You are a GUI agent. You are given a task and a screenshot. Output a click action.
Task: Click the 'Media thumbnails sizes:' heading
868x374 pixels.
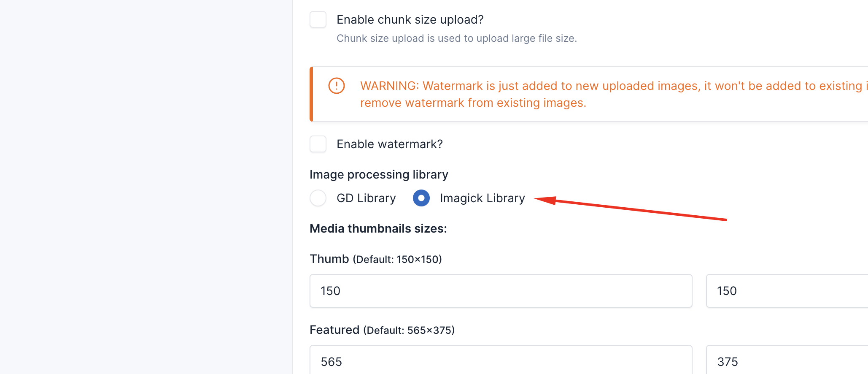[378, 229]
